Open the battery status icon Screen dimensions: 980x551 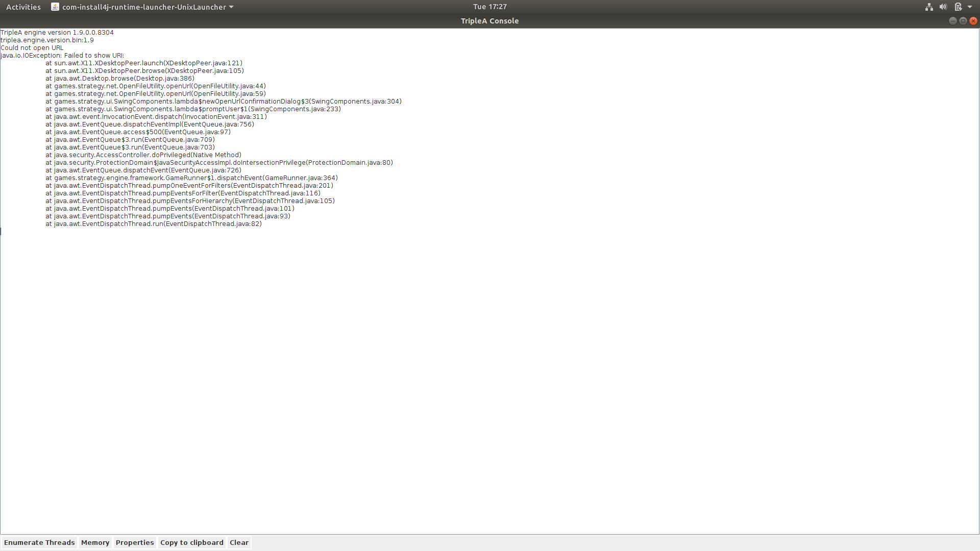click(x=958, y=7)
